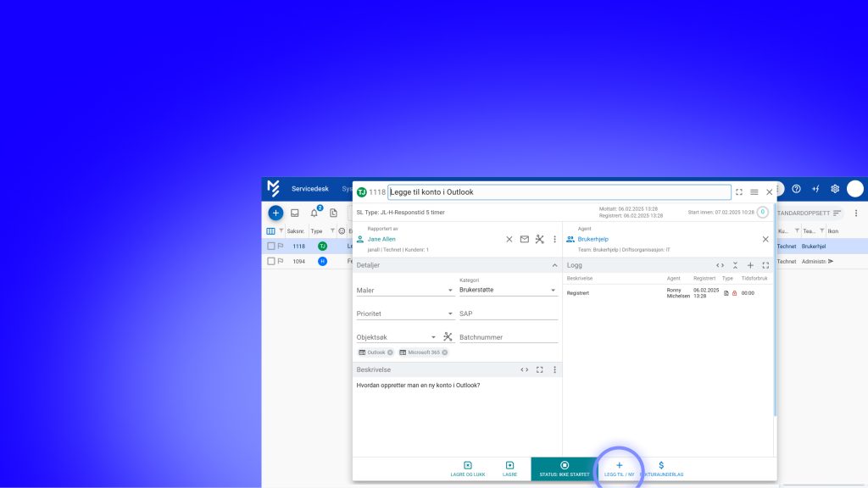Click the tools icon beside Jane Allen
Image resolution: width=868 pixels, height=488 pixels.
pyautogui.click(x=540, y=239)
